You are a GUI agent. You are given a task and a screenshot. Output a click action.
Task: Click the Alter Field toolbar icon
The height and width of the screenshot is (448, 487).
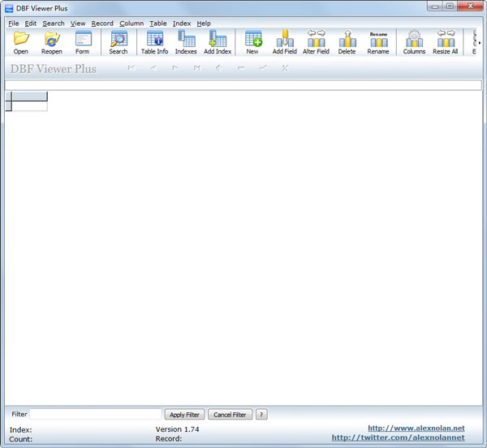point(316,42)
